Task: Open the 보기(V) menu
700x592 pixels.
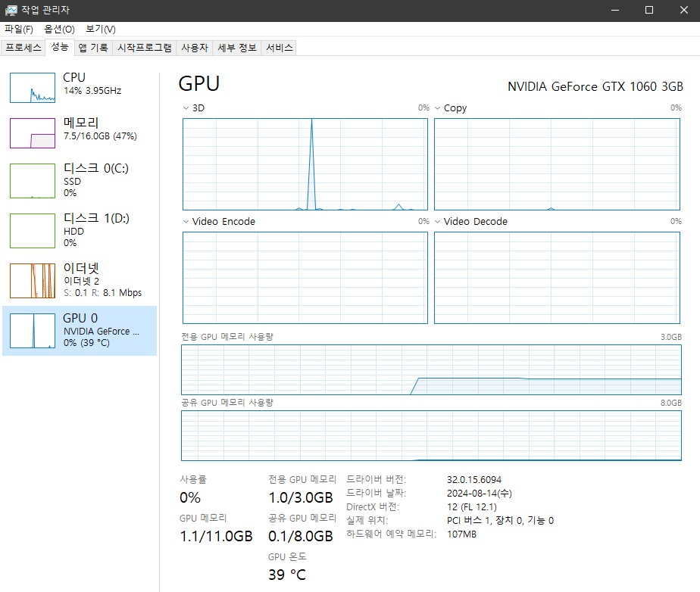Action: point(101,29)
